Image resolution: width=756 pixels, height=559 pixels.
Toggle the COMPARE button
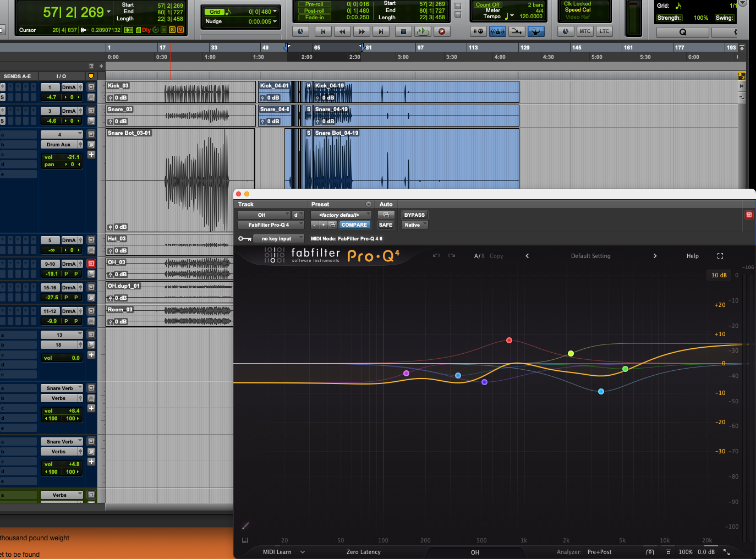click(x=354, y=225)
